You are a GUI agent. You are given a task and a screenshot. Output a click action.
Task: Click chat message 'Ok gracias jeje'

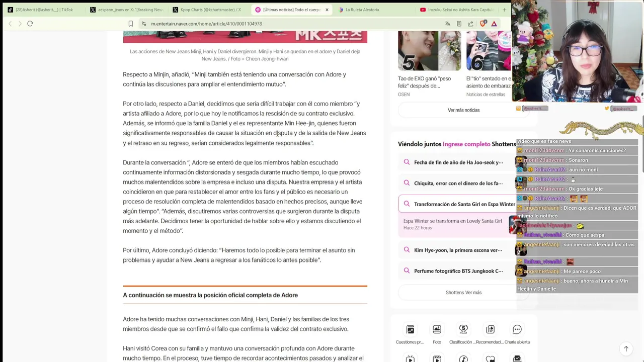586,189
